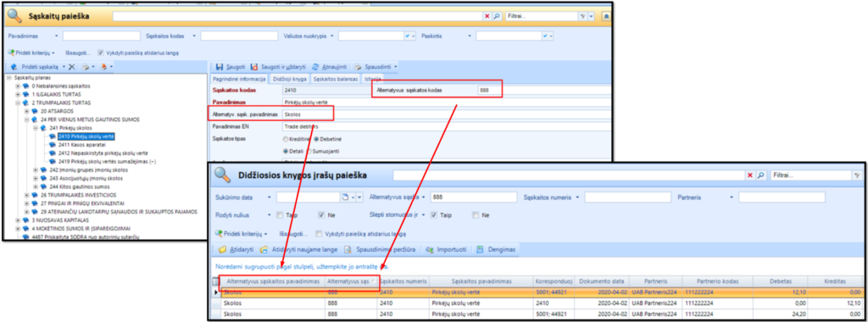Switch to Sąskaitos balansas tab

click(336, 79)
